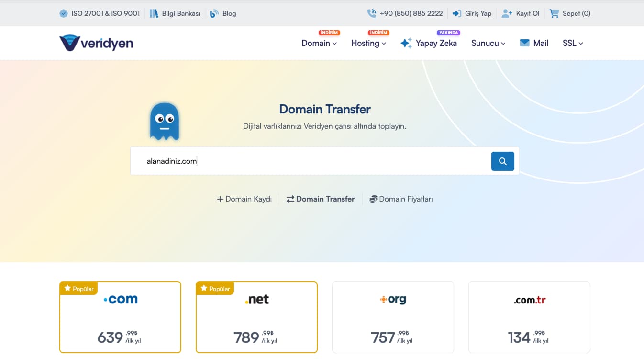Click the Giriş Yap login arrow icon
644x359 pixels.
(457, 13)
